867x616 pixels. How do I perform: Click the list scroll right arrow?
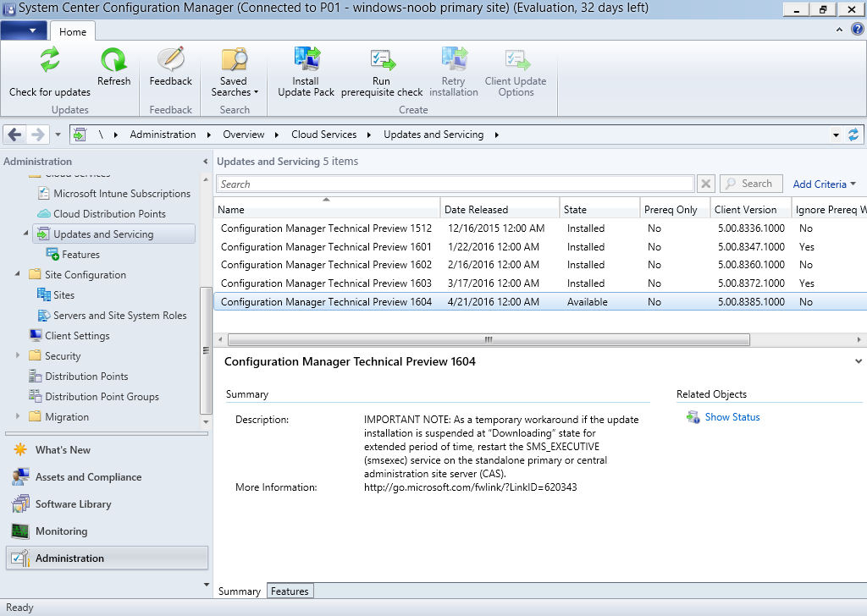click(x=859, y=339)
